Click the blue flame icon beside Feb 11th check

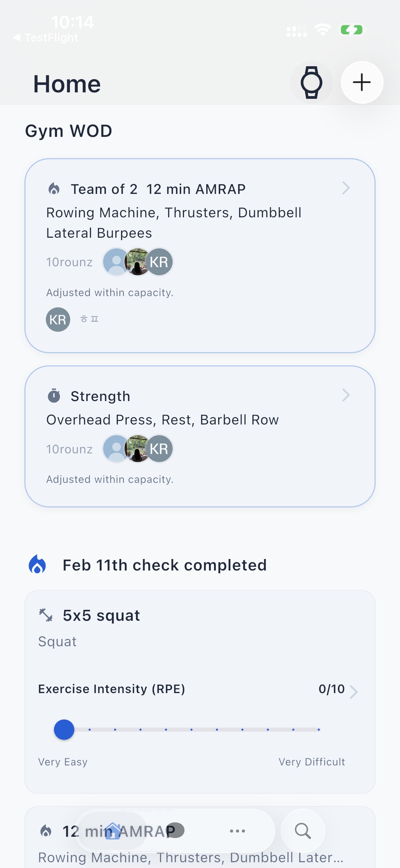(x=38, y=564)
